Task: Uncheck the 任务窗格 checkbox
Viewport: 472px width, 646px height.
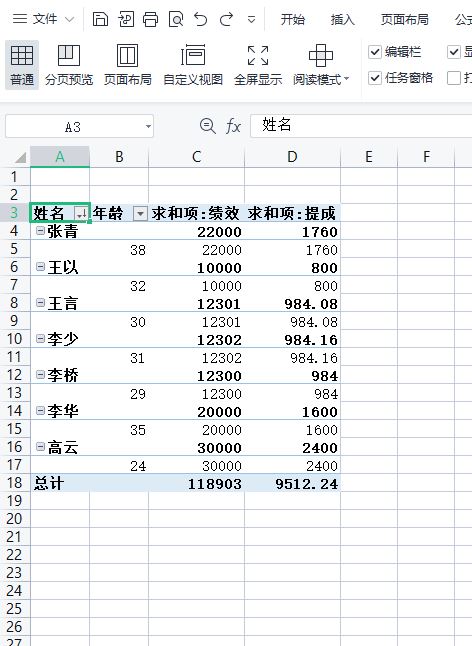Action: pyautogui.click(x=375, y=78)
